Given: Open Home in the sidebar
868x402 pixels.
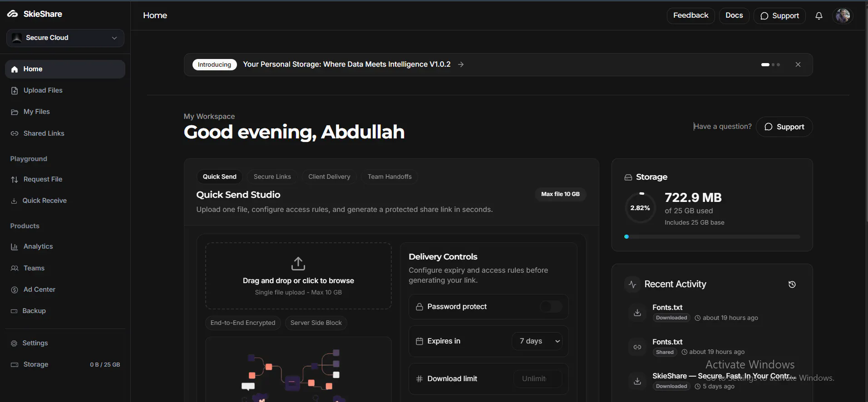Looking at the screenshot, I should pyautogui.click(x=65, y=69).
